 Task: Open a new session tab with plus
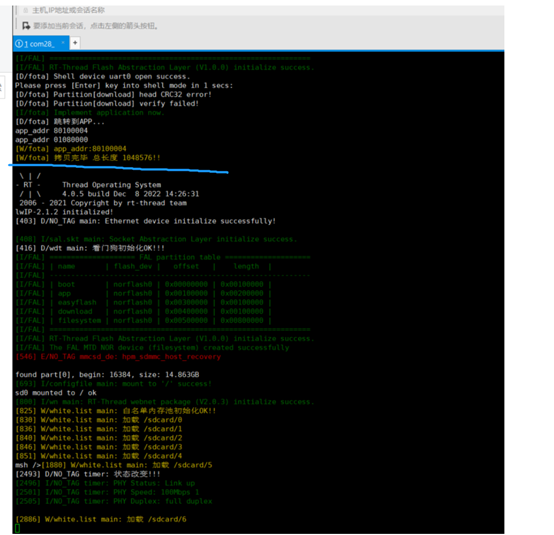click(x=75, y=43)
